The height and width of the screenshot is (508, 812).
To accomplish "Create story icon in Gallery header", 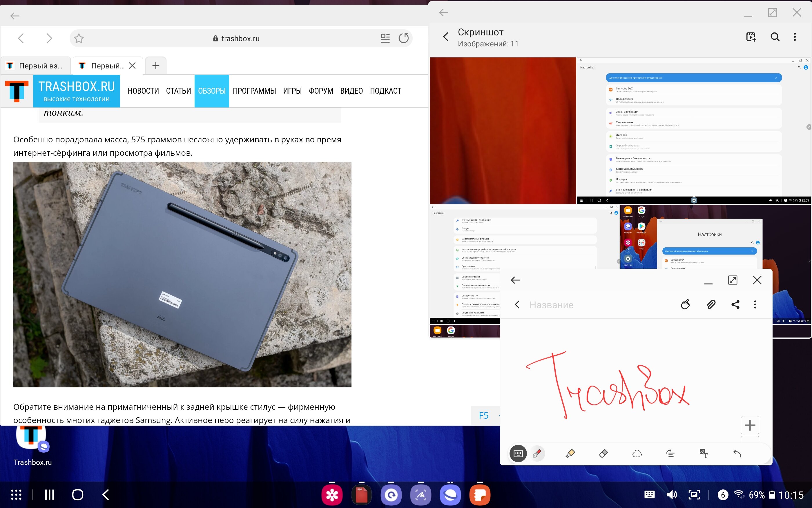I will [751, 37].
